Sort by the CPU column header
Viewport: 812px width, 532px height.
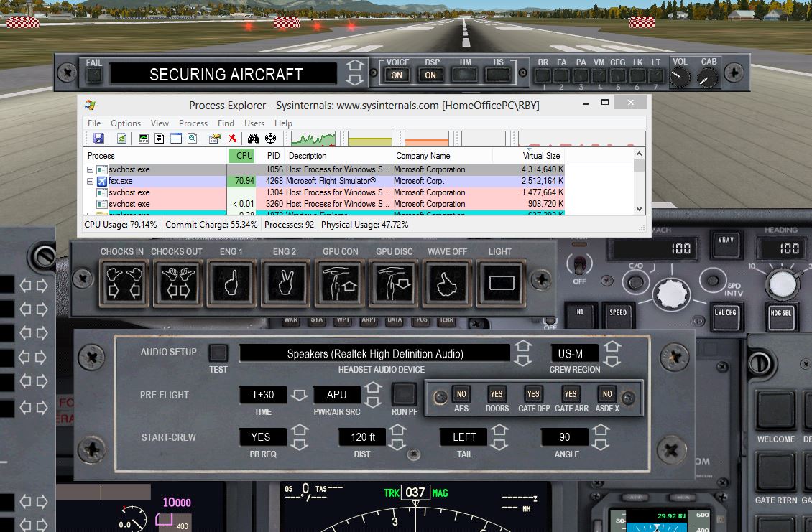(x=241, y=156)
